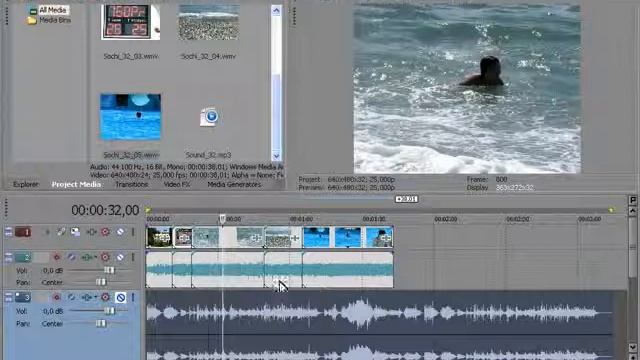Open Automation Settings gear on track 3
The height and width of the screenshot is (360, 640).
[105, 297]
